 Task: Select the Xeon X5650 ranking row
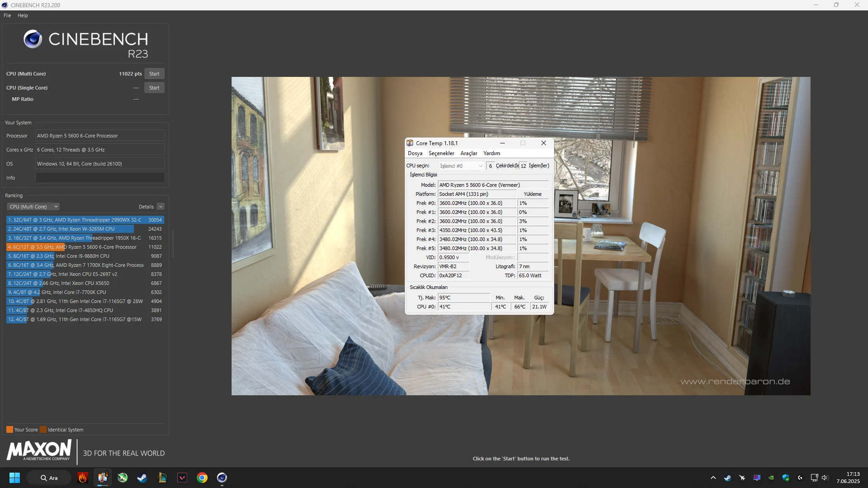[85, 283]
